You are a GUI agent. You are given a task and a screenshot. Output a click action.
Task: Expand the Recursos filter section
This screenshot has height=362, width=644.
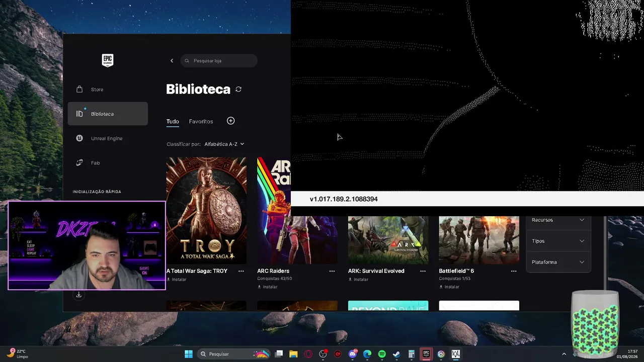(x=558, y=220)
